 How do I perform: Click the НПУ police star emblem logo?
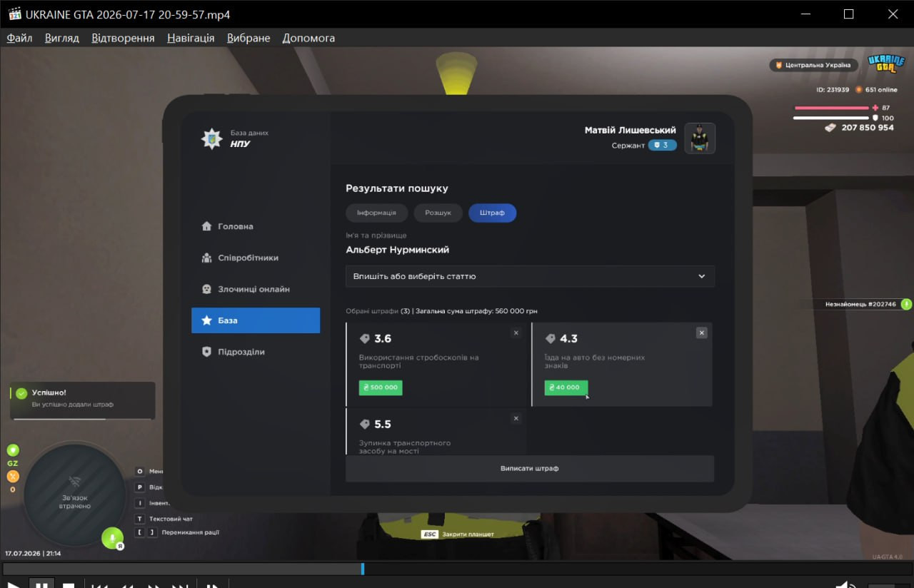tap(211, 138)
